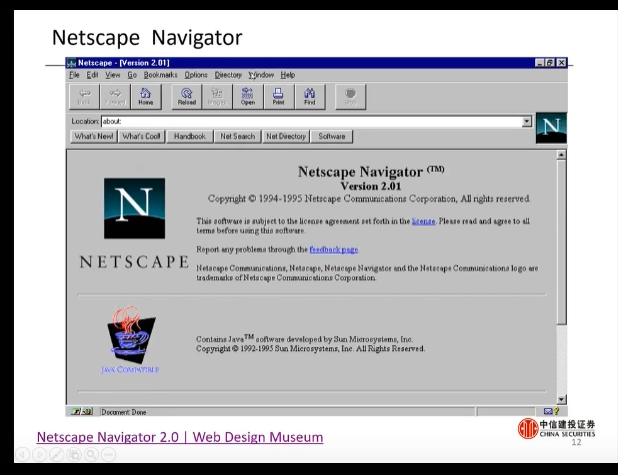The width and height of the screenshot is (618, 475).
Task: Open the Help menu
Action: [x=288, y=75]
